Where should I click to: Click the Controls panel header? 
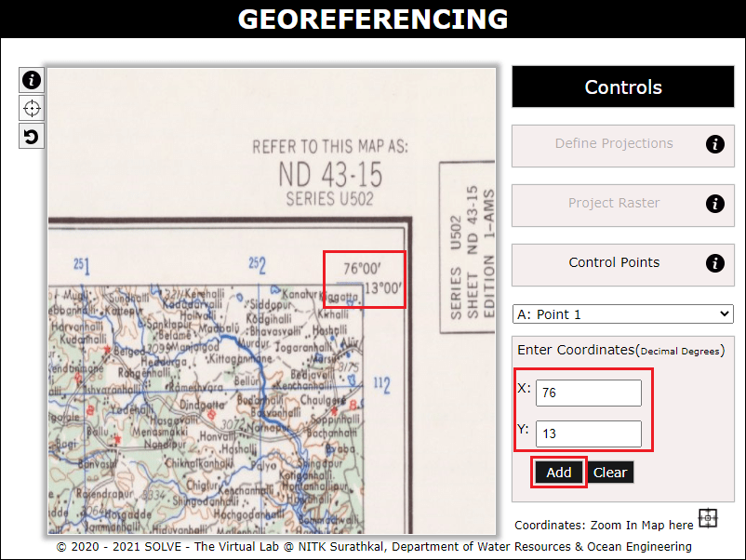[x=623, y=87]
